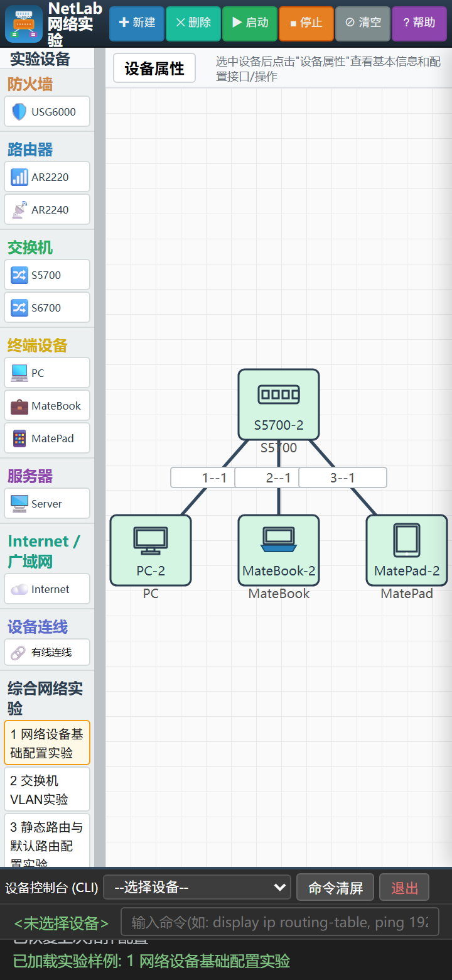This screenshot has width=452, height=980.
Task: Click the 服务器 category heading
Action: click(x=30, y=476)
